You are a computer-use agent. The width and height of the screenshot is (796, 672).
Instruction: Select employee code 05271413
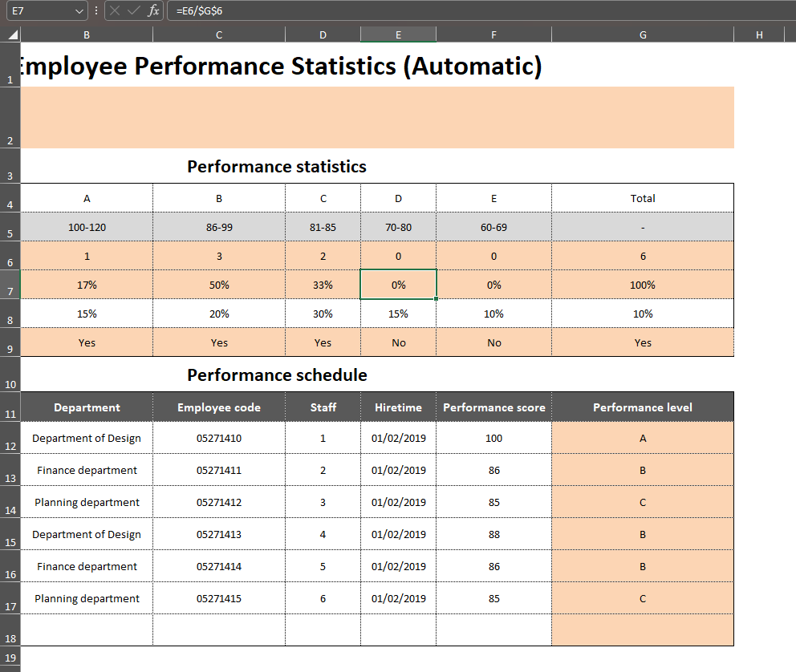point(219,535)
